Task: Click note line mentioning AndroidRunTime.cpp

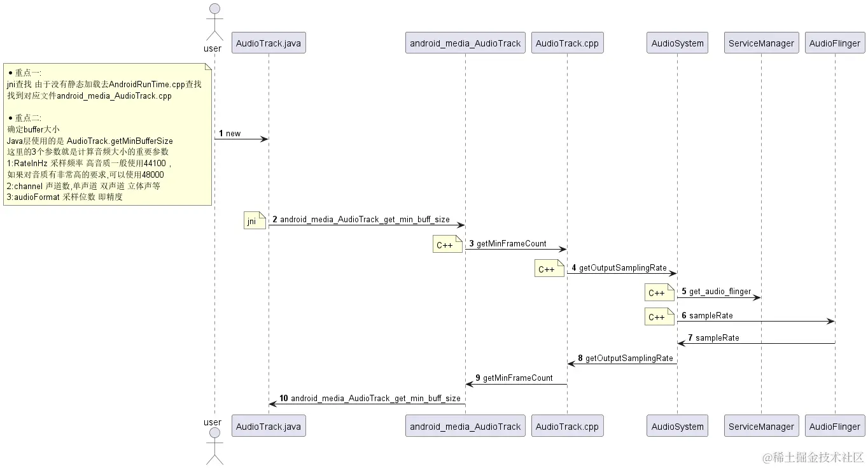Action: pos(104,84)
